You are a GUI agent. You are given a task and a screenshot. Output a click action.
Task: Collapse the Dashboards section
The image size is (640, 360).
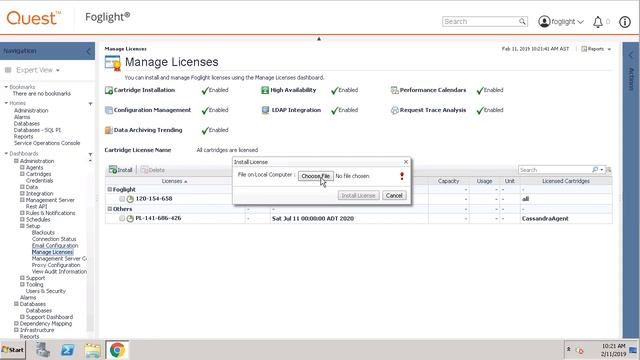click(6, 154)
